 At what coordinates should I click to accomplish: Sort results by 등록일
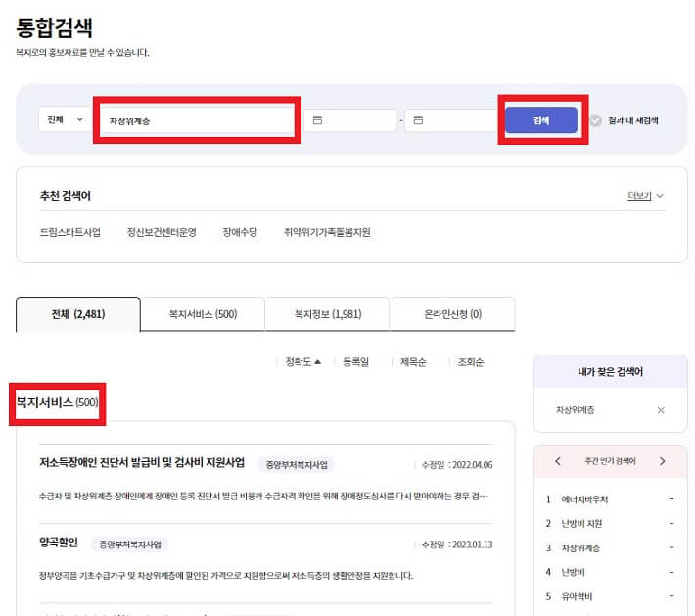coord(356,362)
